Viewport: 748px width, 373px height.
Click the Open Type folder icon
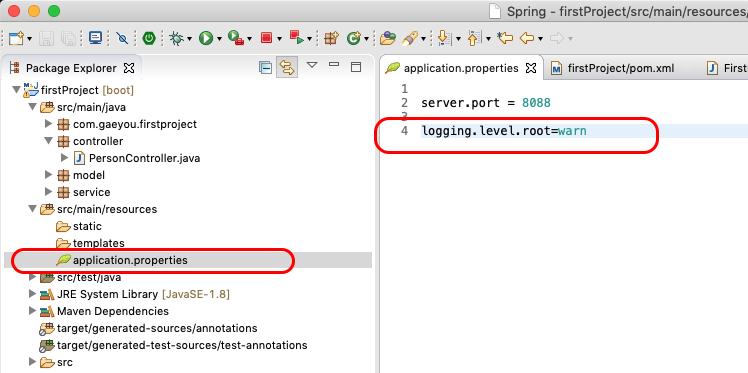[x=388, y=38]
